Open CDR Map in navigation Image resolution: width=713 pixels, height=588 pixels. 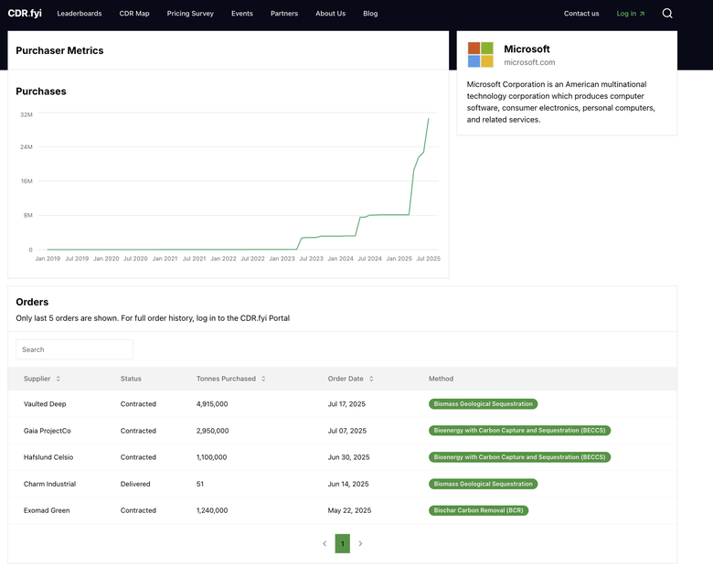[x=134, y=14]
